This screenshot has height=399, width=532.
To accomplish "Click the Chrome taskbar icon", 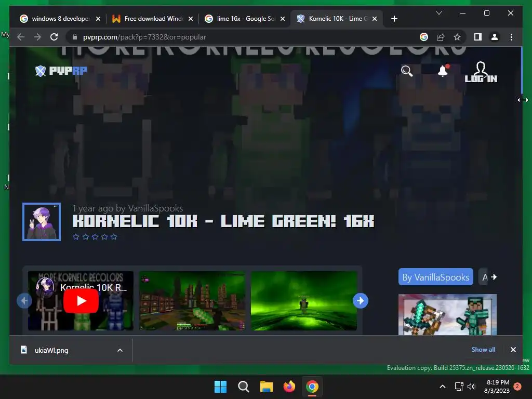I will click(x=312, y=387).
